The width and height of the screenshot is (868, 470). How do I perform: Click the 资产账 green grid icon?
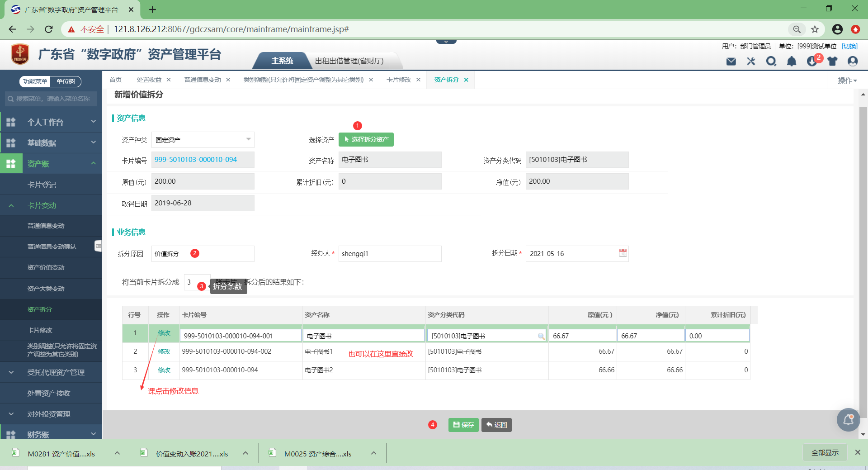pos(11,164)
